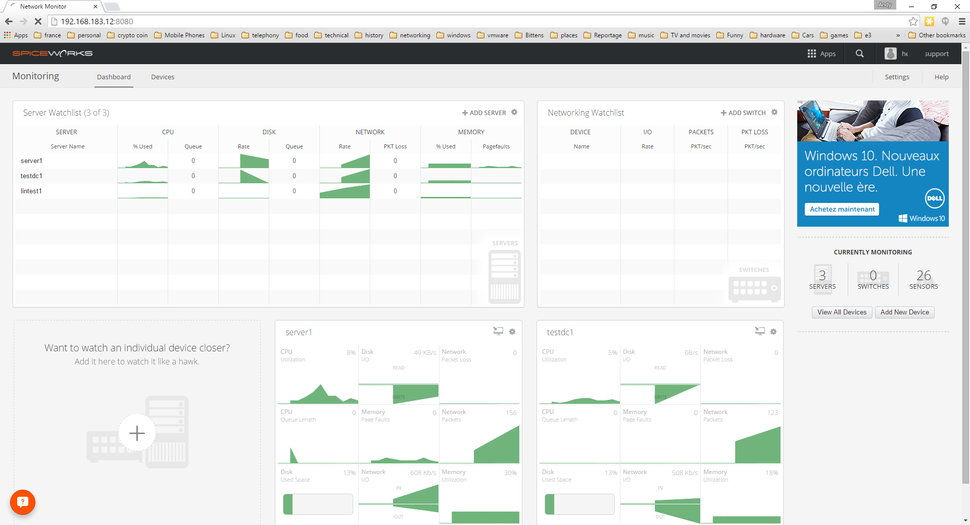Screen dimensions: 970x525
Task: Open the new tab button in Chrome
Action: [x=112, y=7]
